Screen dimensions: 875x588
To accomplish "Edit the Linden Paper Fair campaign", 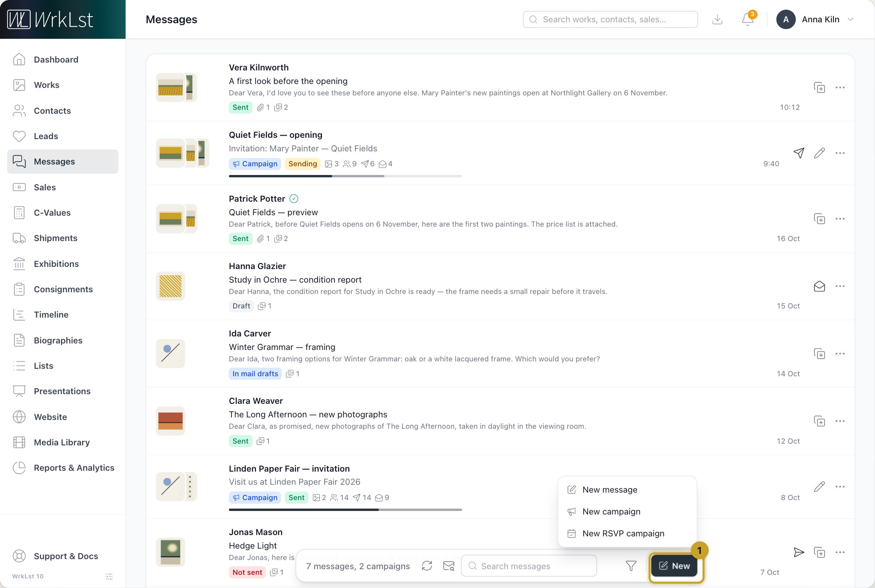I will (819, 486).
